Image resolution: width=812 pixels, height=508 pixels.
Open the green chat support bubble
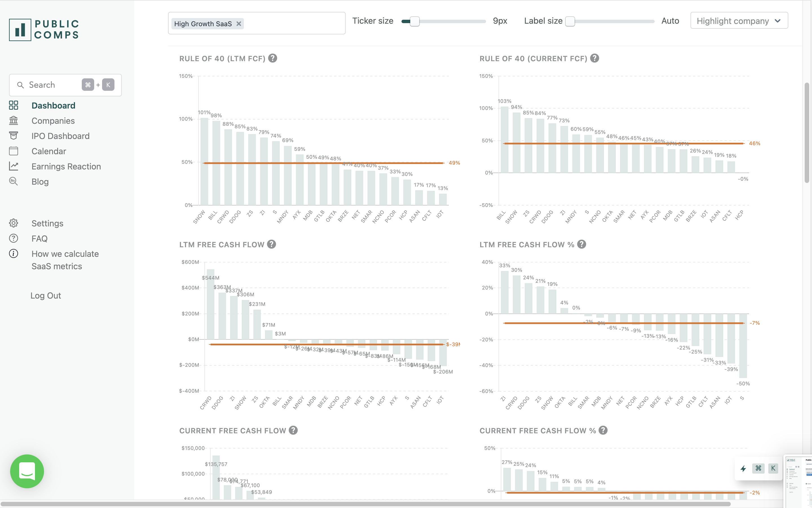[27, 471]
